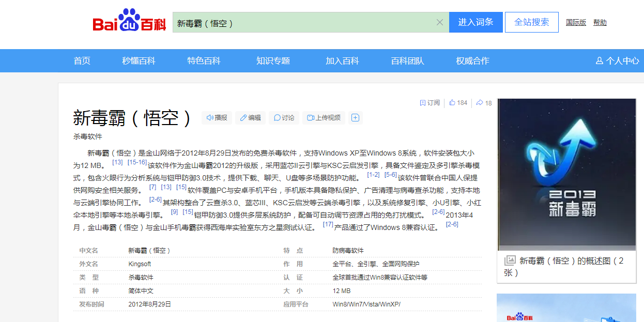Select the 作用 value 全平台、全引擎、全面网购保护

pyautogui.click(x=376, y=264)
